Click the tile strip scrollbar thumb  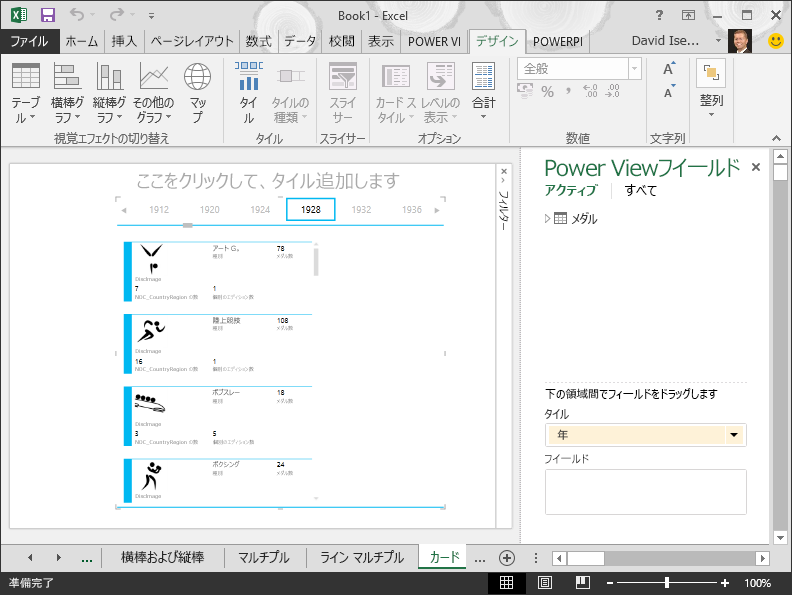click(x=187, y=225)
